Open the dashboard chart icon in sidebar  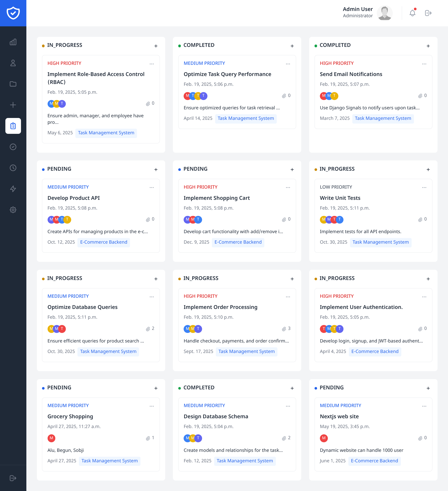[x=13, y=42]
